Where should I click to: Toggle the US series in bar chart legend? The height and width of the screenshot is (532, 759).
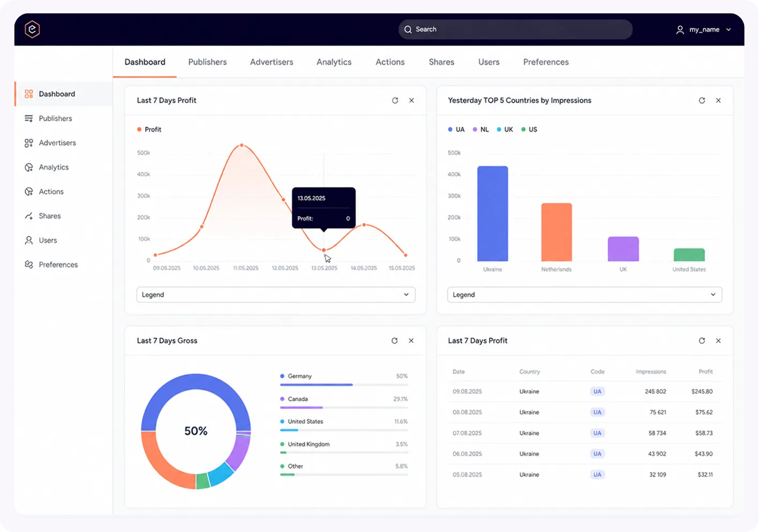pyautogui.click(x=529, y=130)
